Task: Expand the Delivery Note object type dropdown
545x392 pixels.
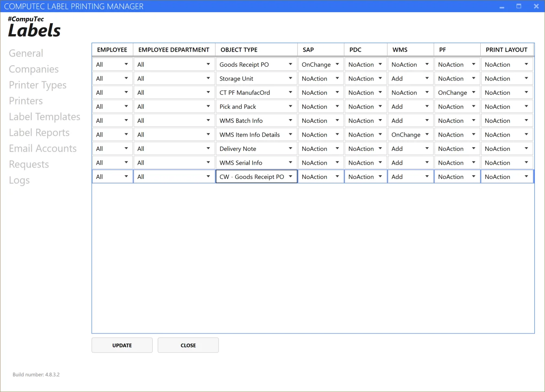Action: pyautogui.click(x=256, y=149)
